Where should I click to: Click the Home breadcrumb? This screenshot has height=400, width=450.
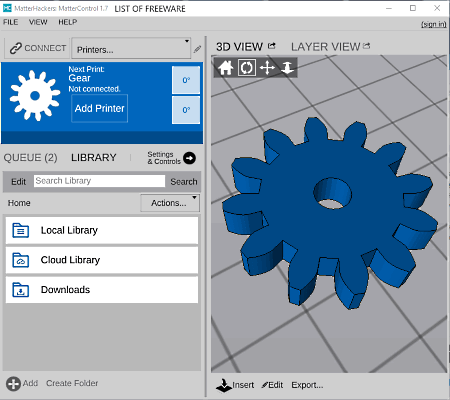19,203
